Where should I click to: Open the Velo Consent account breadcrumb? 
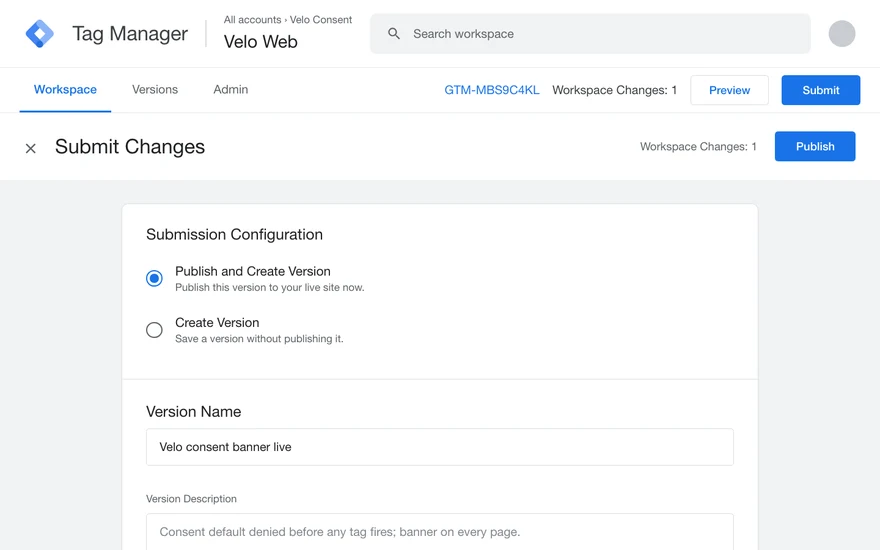pyautogui.click(x=321, y=20)
